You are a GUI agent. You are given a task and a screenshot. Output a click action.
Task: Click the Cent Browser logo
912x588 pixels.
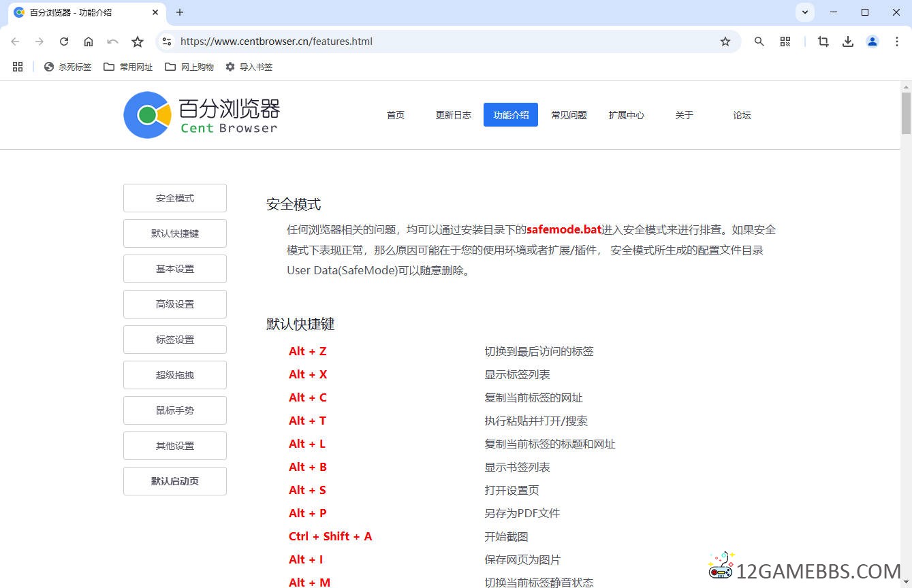click(x=202, y=115)
